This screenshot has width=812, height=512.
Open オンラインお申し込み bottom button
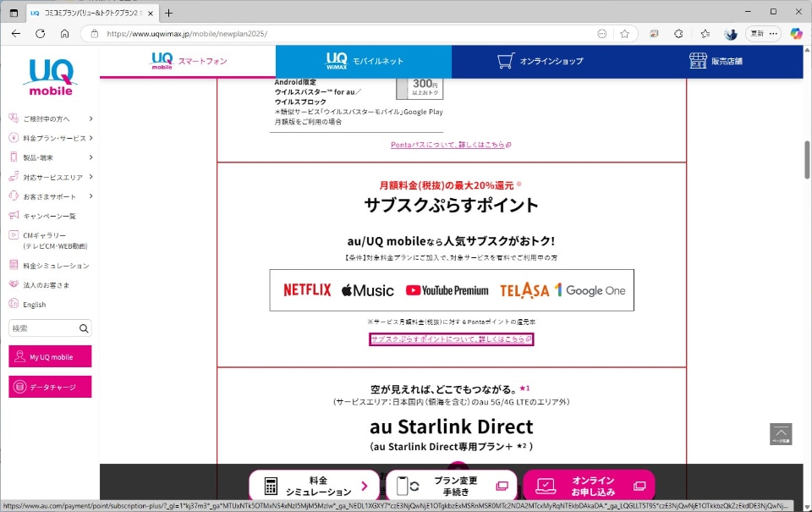[x=589, y=486]
